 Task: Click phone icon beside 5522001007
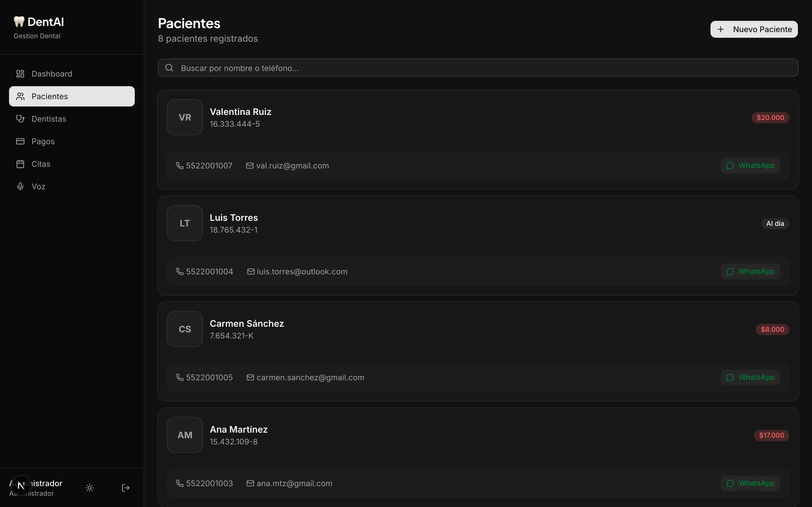point(180,166)
